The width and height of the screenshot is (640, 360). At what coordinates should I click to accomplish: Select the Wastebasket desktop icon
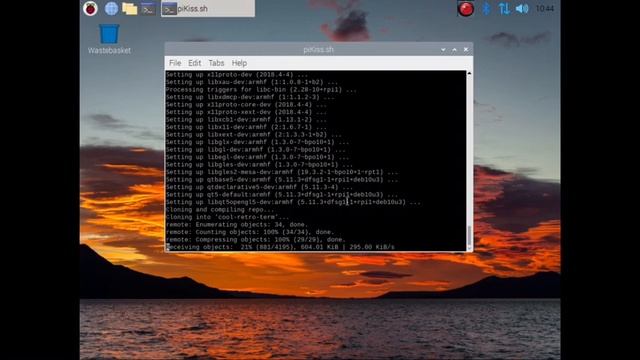(x=109, y=39)
